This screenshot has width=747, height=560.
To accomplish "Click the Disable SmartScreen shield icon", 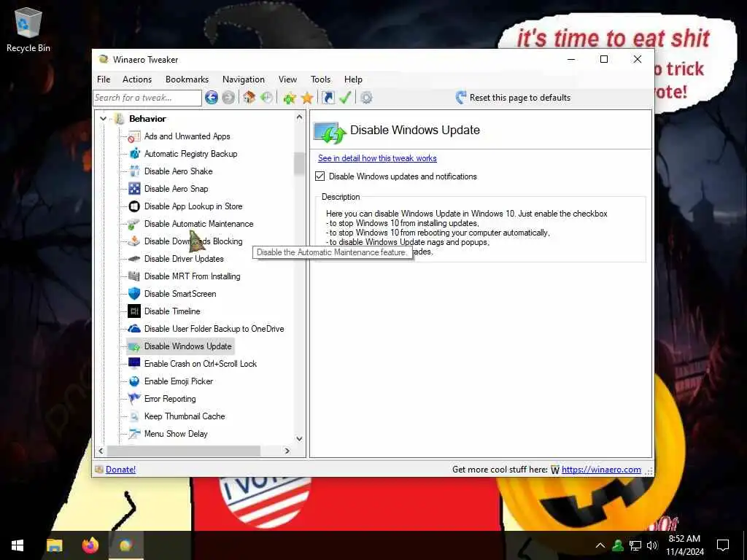I will (x=134, y=294).
